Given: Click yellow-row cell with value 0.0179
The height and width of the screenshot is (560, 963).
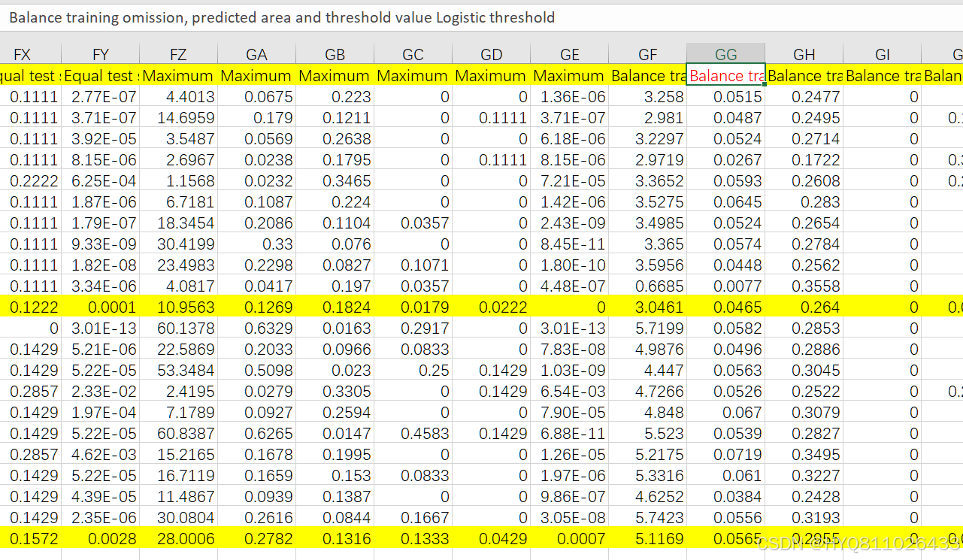Looking at the screenshot, I should [413, 307].
